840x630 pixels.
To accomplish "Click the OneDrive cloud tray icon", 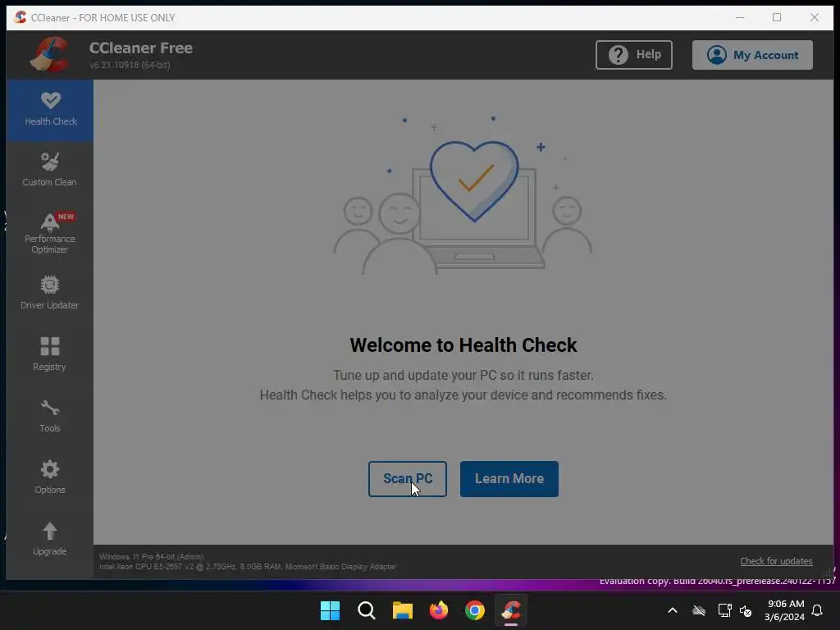I will [699, 610].
